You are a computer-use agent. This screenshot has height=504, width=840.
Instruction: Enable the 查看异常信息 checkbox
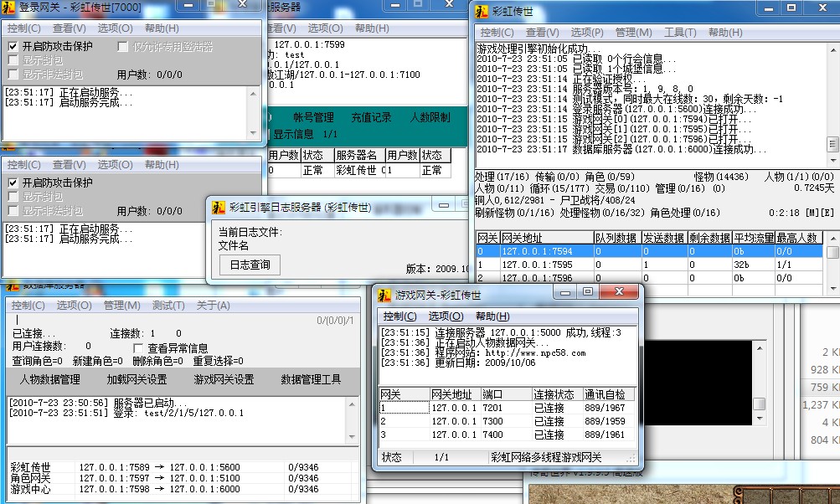coord(139,348)
